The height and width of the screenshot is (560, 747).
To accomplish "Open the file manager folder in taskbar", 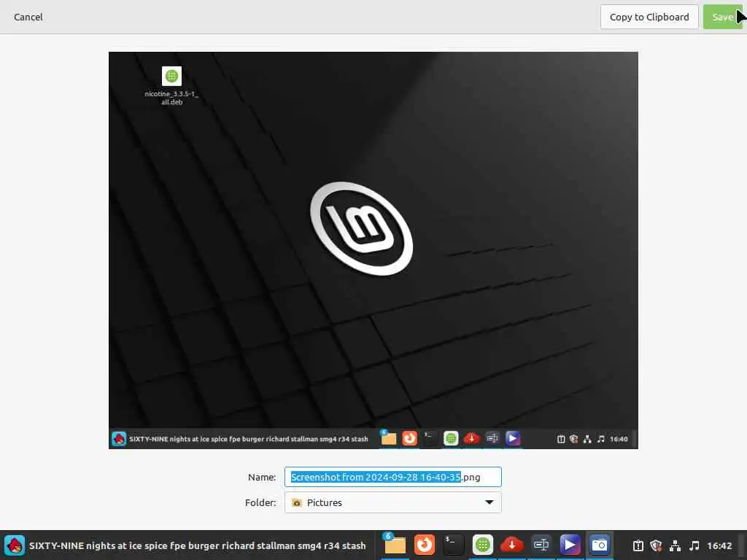I will 395,545.
